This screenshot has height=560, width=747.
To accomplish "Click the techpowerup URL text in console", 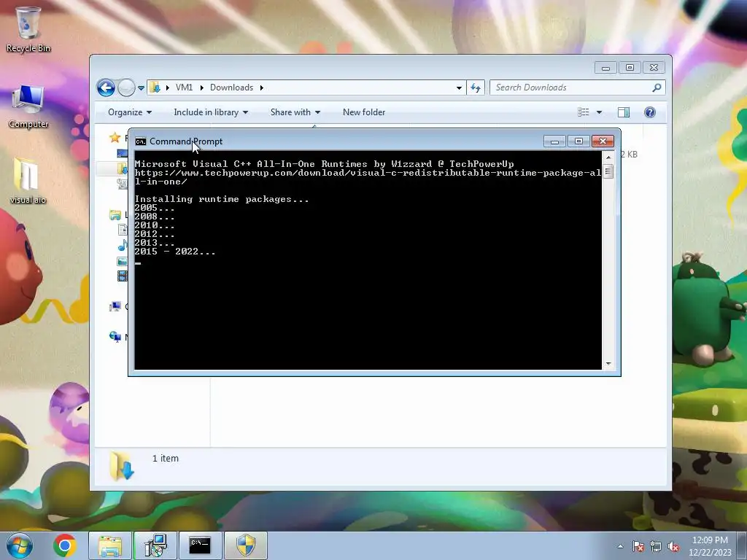I will [x=368, y=177].
